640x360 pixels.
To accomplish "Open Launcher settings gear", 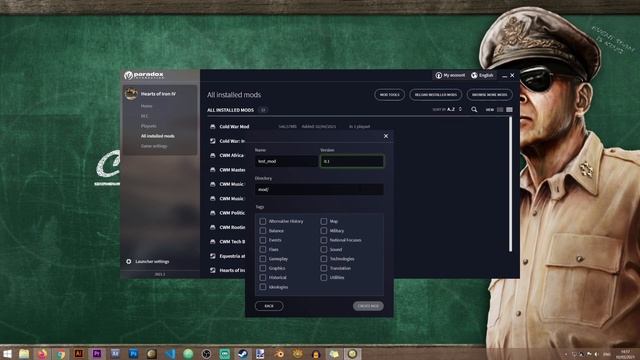I will 129,262.
